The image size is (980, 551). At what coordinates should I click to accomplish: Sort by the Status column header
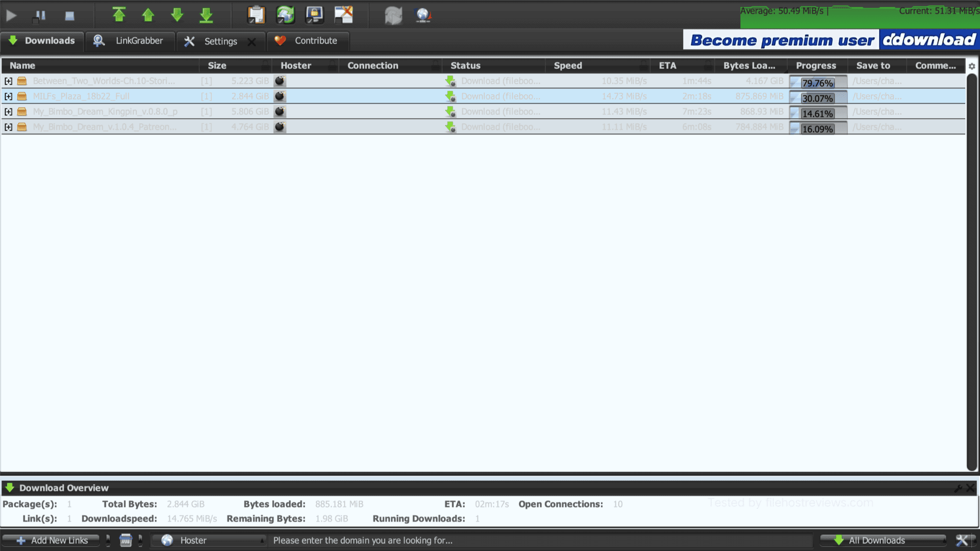pos(494,66)
